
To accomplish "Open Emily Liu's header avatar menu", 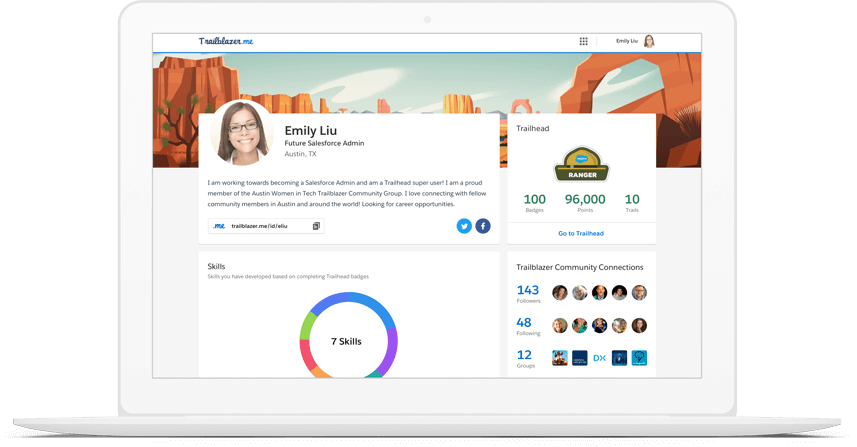I will click(649, 41).
